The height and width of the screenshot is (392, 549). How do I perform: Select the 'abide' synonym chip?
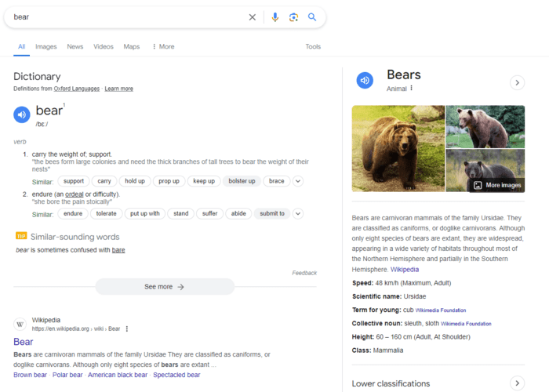238,213
